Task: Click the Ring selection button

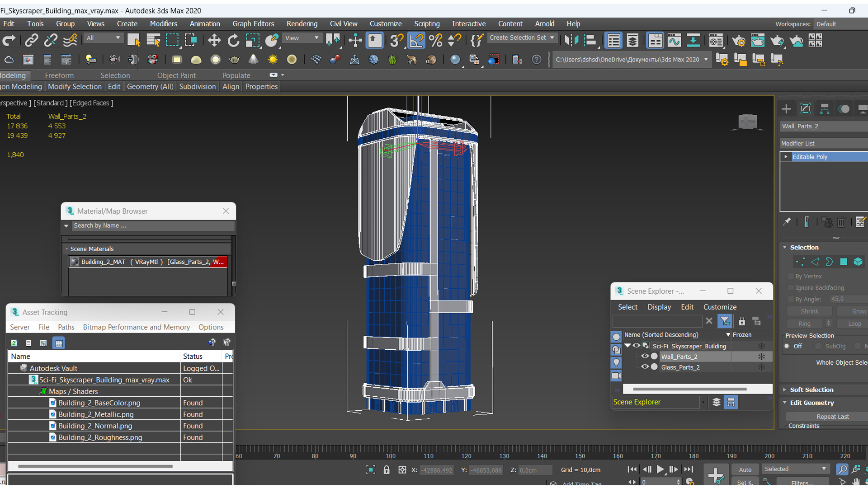Action: coord(804,324)
